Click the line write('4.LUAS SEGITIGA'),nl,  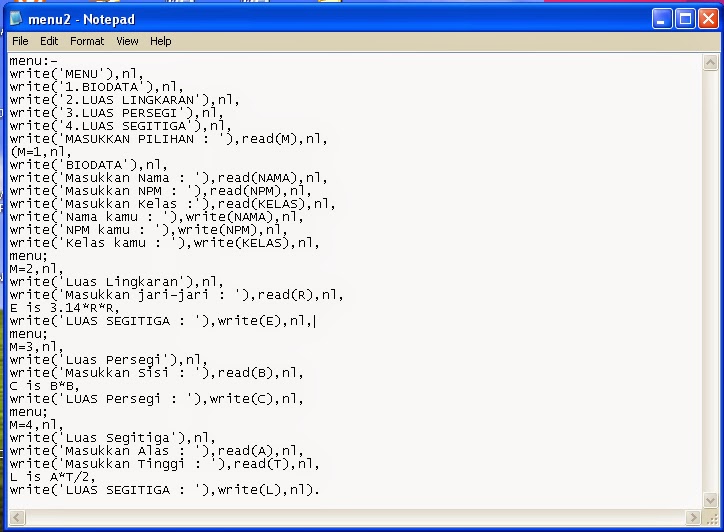click(120, 126)
